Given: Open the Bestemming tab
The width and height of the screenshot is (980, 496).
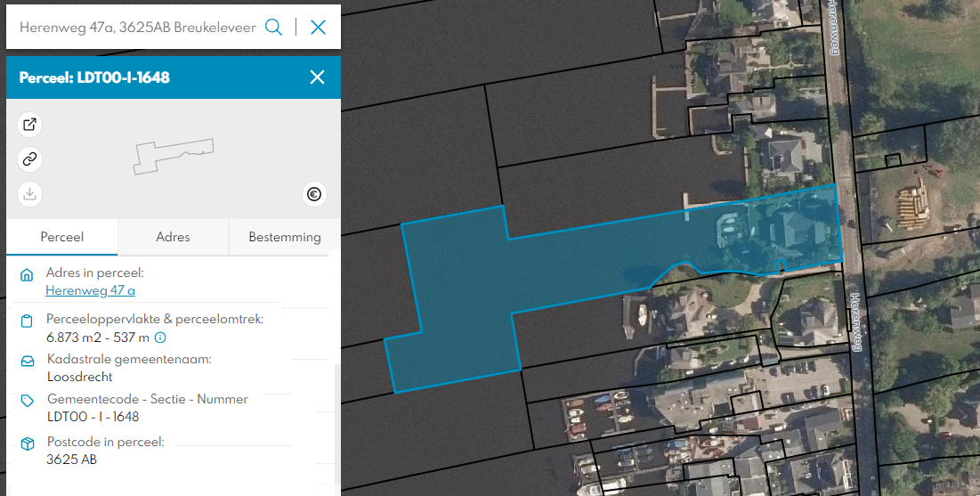Looking at the screenshot, I should [285, 237].
